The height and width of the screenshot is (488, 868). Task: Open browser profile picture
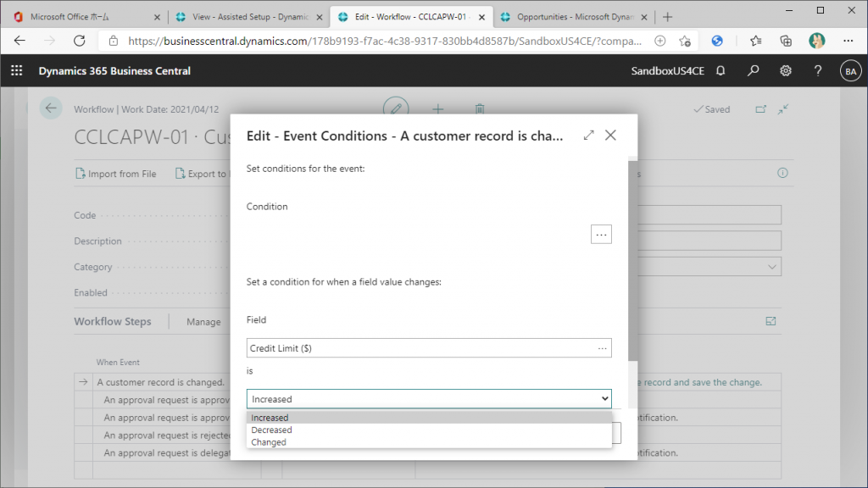point(816,41)
